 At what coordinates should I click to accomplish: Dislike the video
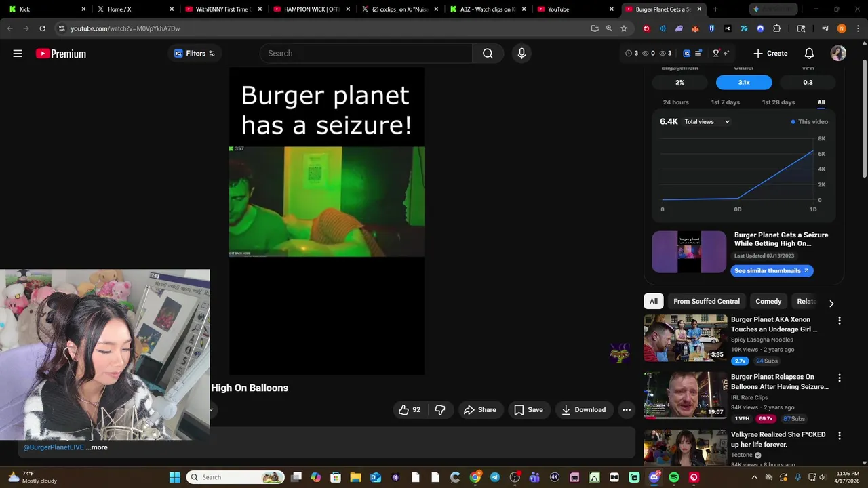coord(440,409)
